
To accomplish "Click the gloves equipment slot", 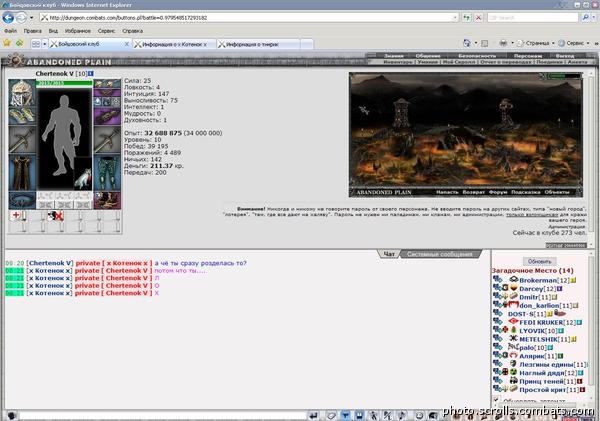I will click(22, 116).
